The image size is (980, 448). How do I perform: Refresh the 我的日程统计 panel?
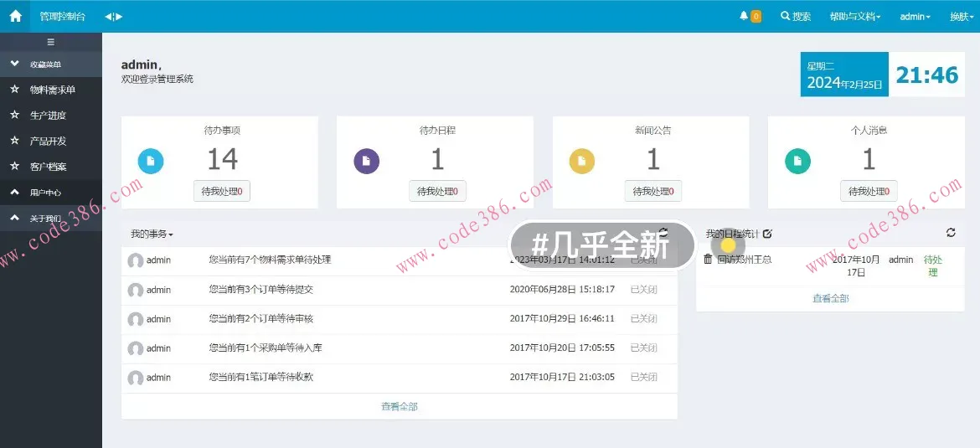[x=951, y=233]
